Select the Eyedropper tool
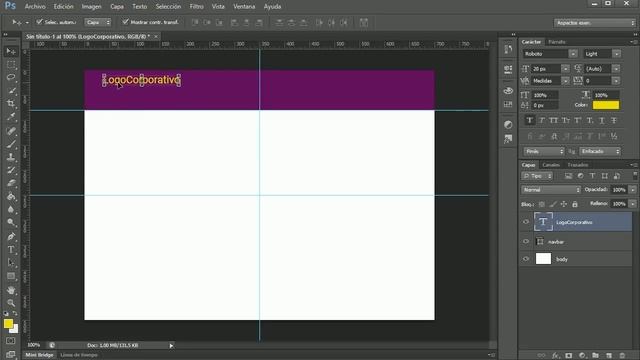Screen dimensions: 640x360 [11, 117]
